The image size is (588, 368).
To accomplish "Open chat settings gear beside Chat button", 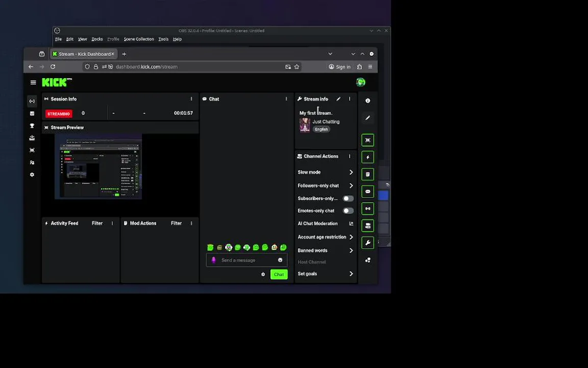I will click(263, 274).
